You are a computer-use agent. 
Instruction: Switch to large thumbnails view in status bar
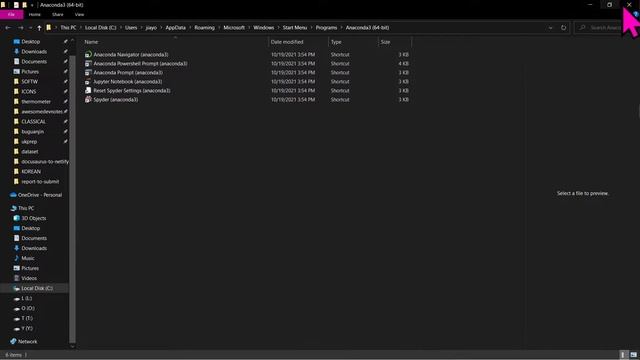tap(633, 355)
